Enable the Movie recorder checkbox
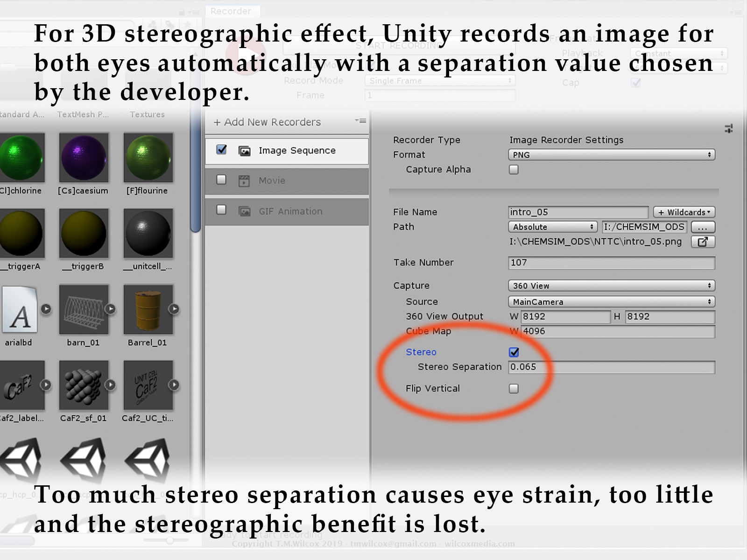747x560 pixels. [221, 180]
